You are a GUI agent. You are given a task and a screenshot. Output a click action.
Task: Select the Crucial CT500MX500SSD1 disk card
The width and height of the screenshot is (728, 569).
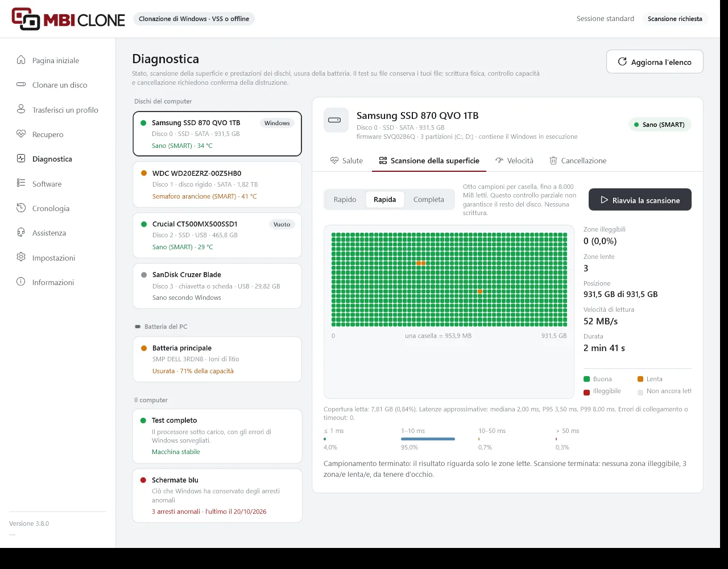217,235
